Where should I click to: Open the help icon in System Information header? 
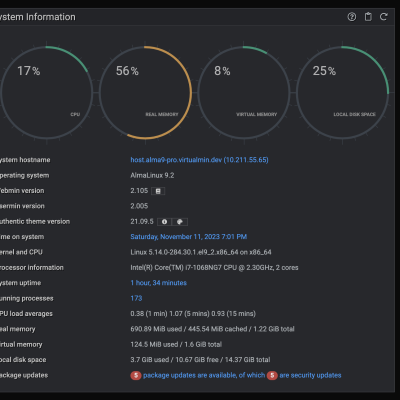[x=352, y=17]
